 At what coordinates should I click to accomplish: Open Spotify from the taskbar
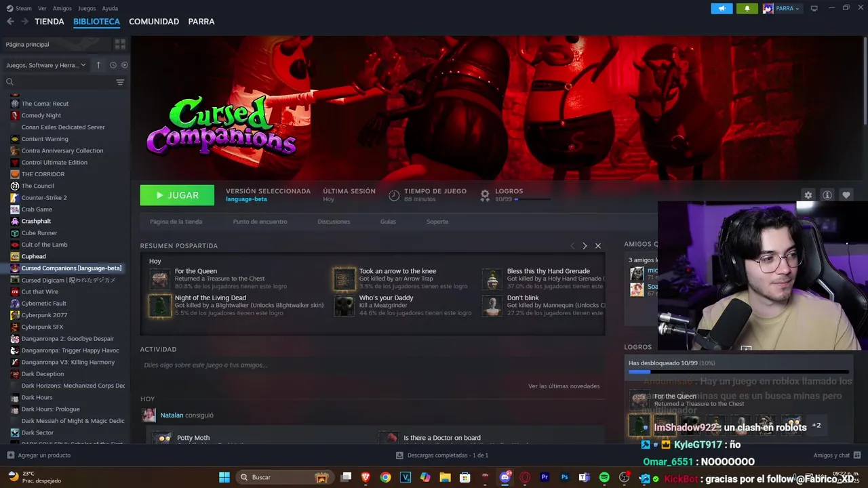pyautogui.click(x=604, y=477)
